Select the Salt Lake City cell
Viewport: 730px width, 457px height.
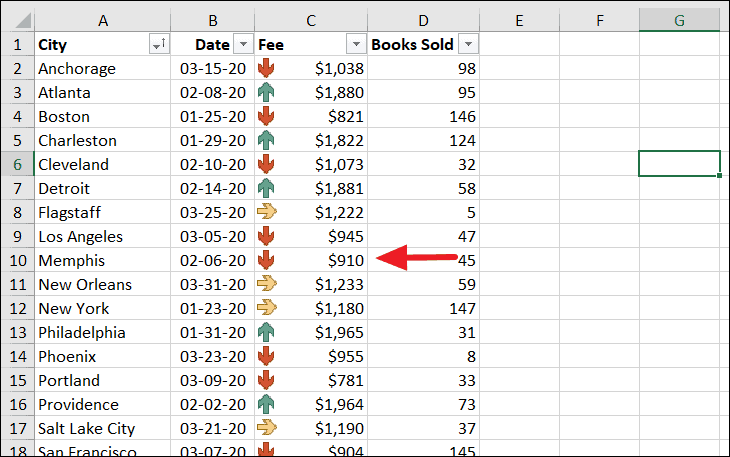tap(102, 428)
